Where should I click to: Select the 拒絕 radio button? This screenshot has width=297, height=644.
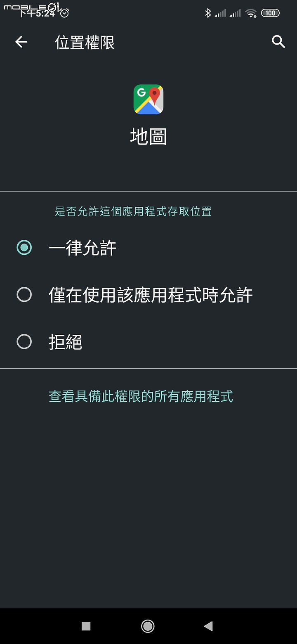24,342
